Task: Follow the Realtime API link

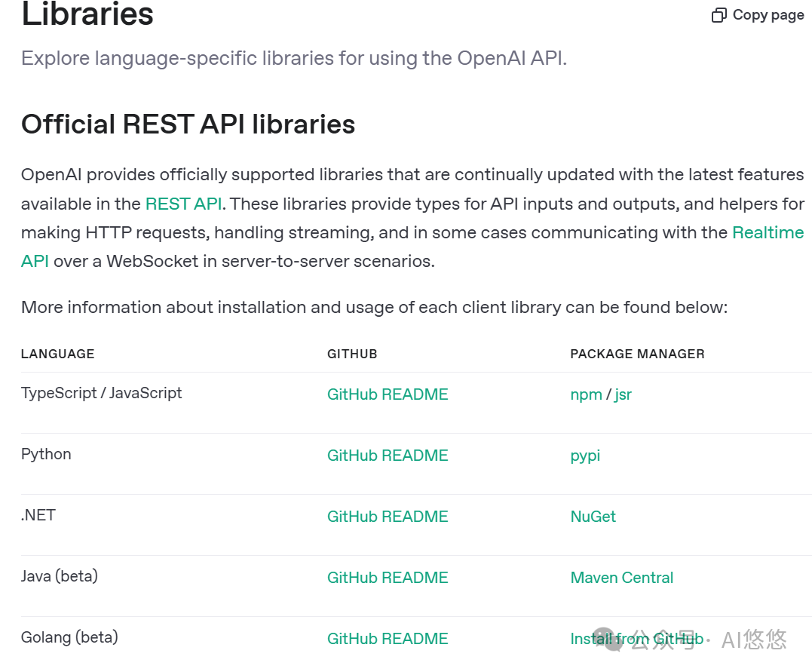Action: [x=768, y=232]
